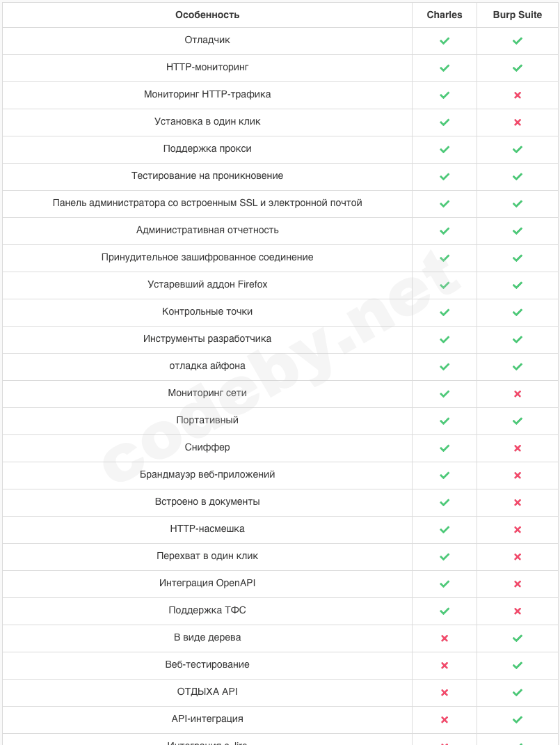Click the Особенность column header

[x=207, y=15]
